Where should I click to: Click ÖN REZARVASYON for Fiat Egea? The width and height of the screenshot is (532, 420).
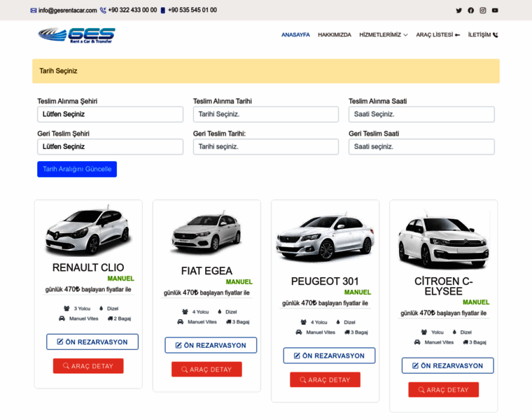(x=211, y=345)
